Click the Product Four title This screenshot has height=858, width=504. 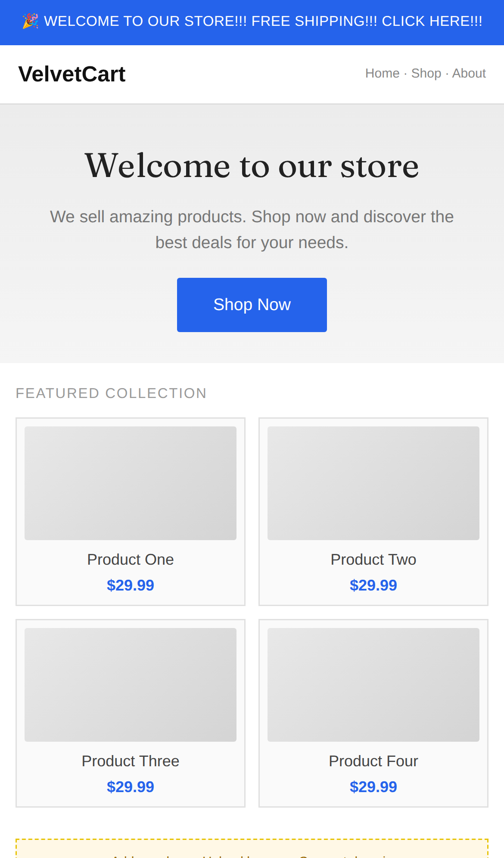point(373,761)
